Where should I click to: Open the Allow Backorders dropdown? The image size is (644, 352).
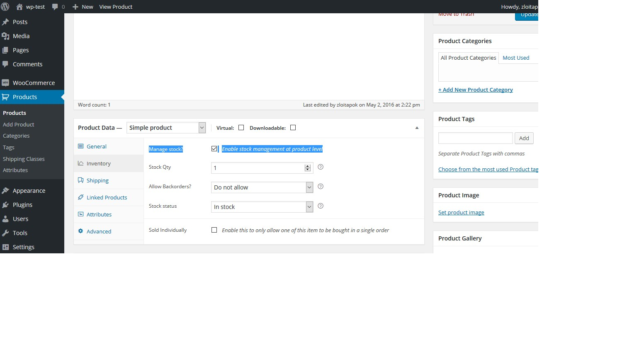[x=262, y=187]
